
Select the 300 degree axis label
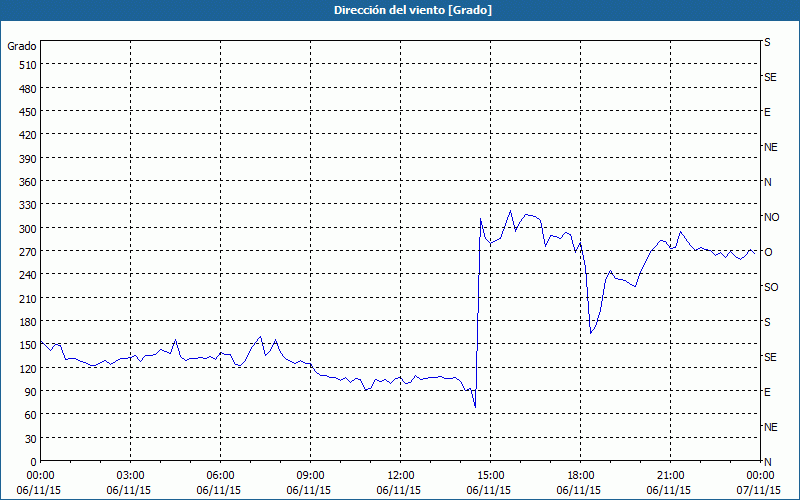(28, 229)
